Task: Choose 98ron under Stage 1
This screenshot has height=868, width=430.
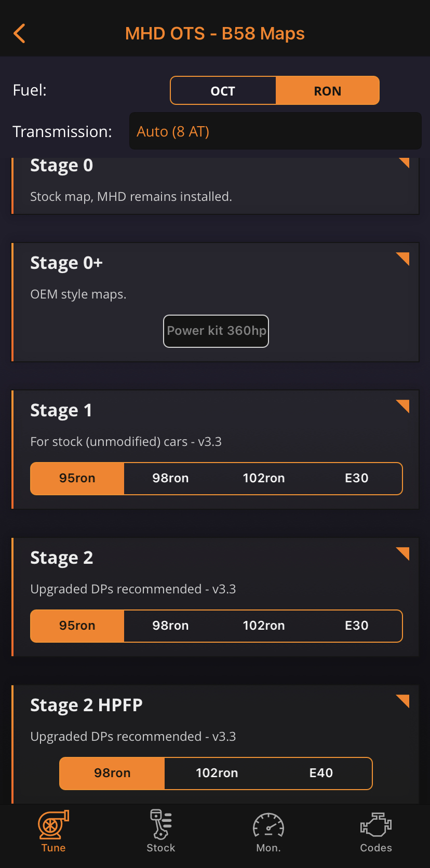Action: [x=170, y=478]
